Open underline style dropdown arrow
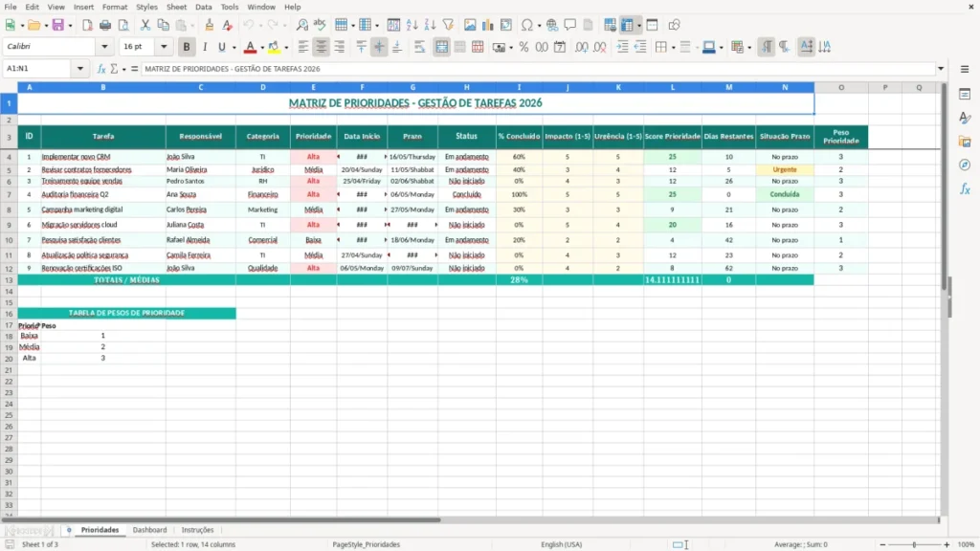980x551 pixels. (x=234, y=48)
